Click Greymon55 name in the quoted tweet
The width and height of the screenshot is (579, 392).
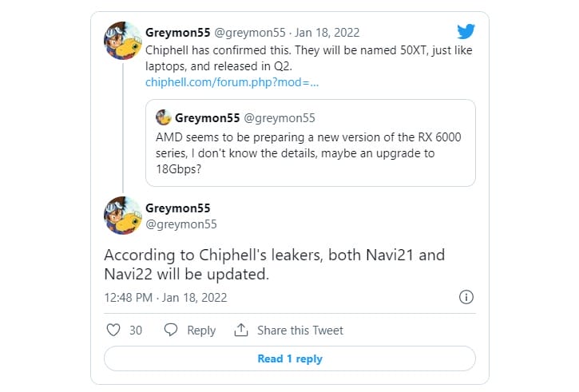click(x=206, y=118)
